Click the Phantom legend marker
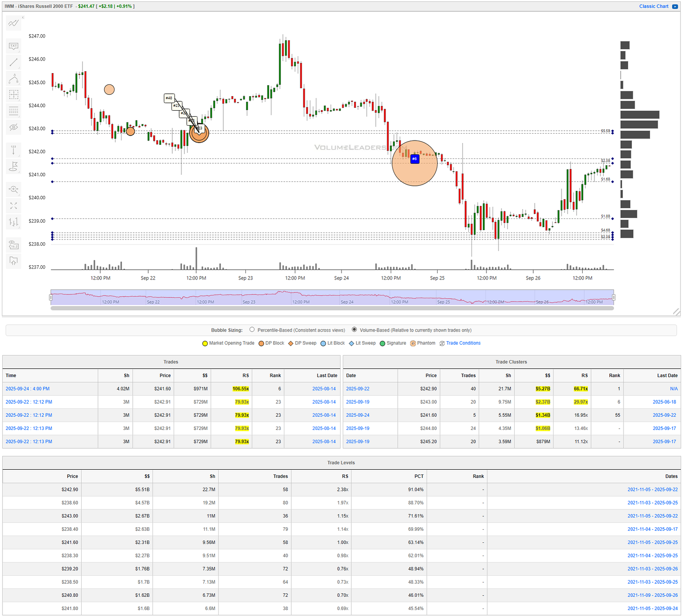Viewport: 683px width, 616px height. (x=413, y=344)
